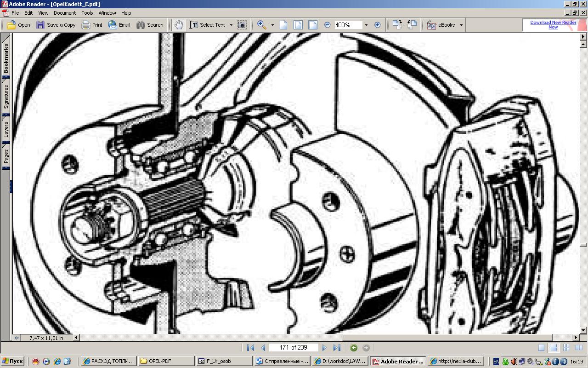Click the Save a Copy button
The width and height of the screenshot is (588, 368).
tap(56, 25)
